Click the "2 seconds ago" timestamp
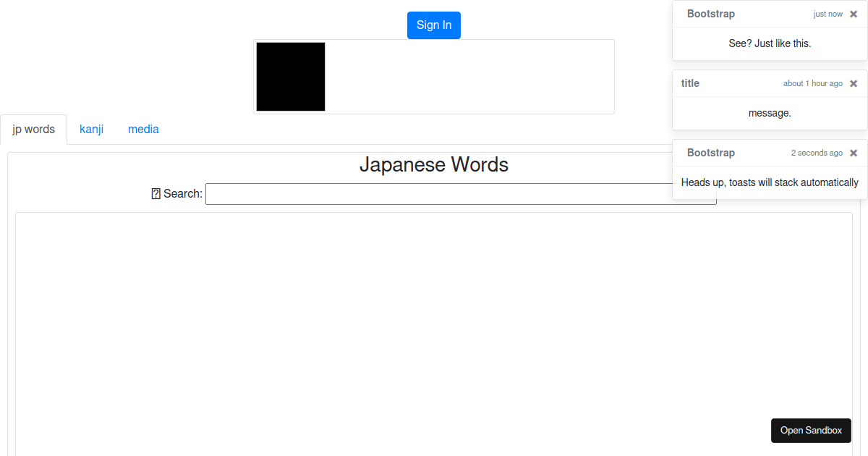Screen dimensions: 868x456 (x=817, y=152)
